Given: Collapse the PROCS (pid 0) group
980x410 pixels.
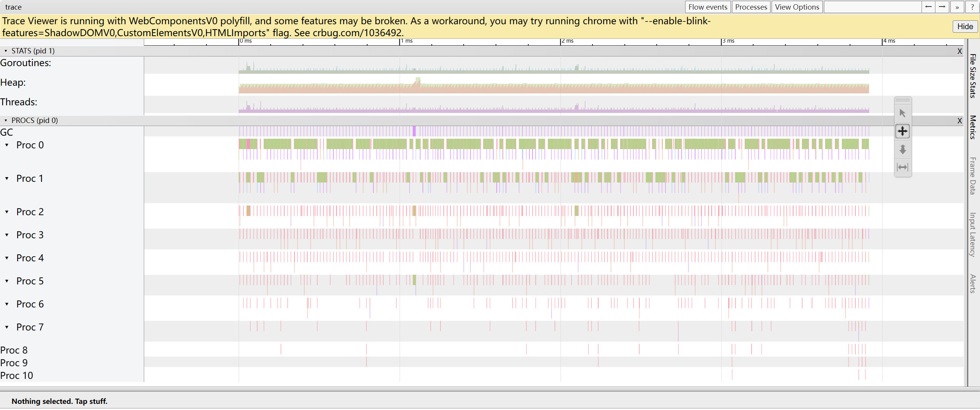Looking at the screenshot, I should (x=6, y=120).
